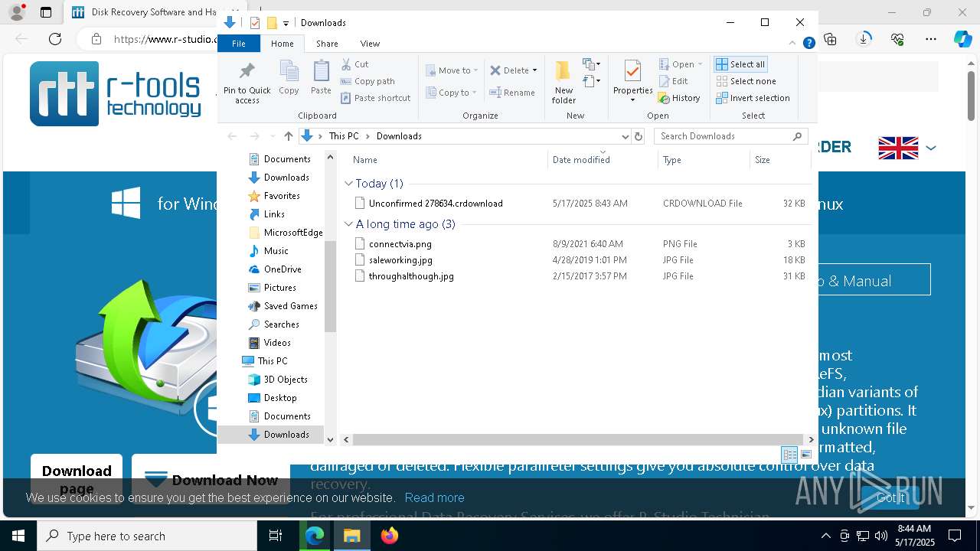Switch to details view layout icon
This screenshot has width=980, height=551.
coord(789,455)
